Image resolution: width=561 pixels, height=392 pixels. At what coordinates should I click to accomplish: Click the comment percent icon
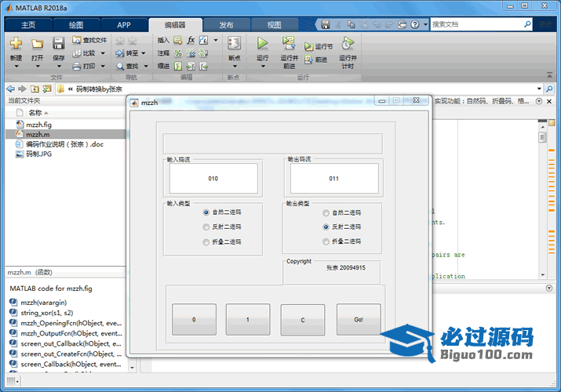click(x=178, y=53)
